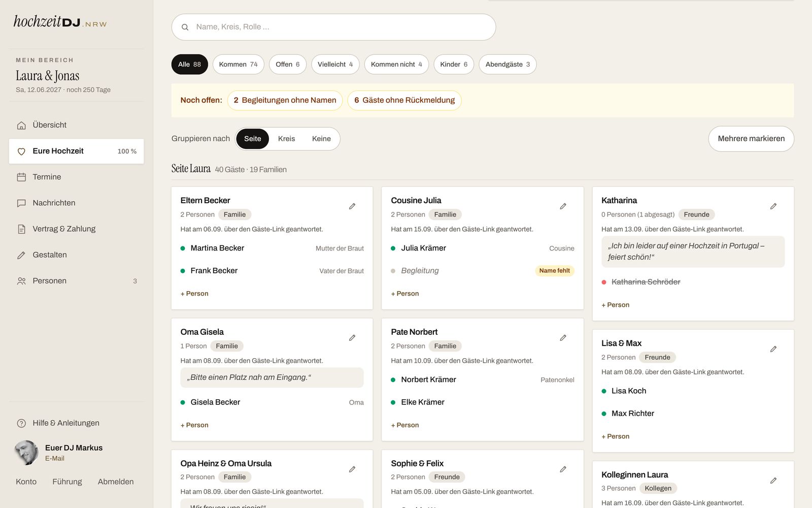Group guests by Seite
This screenshot has width=812, height=508.
[252, 139]
